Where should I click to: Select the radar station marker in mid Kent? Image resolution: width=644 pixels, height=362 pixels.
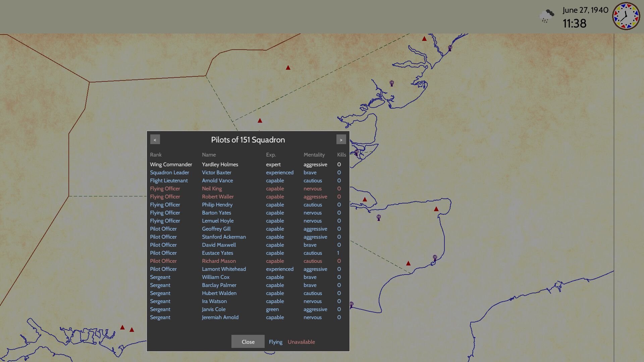tap(379, 218)
